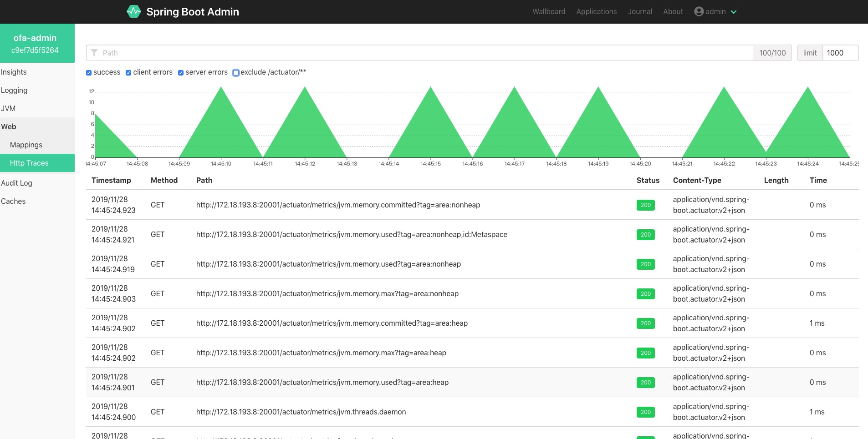Click the admin user avatar icon
868x439 pixels.
click(x=699, y=11)
